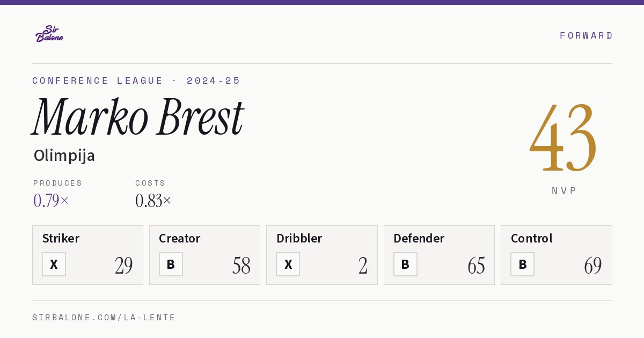This screenshot has height=338, width=644.
Task: Click the Sir Balone logo
Action: click(x=49, y=34)
